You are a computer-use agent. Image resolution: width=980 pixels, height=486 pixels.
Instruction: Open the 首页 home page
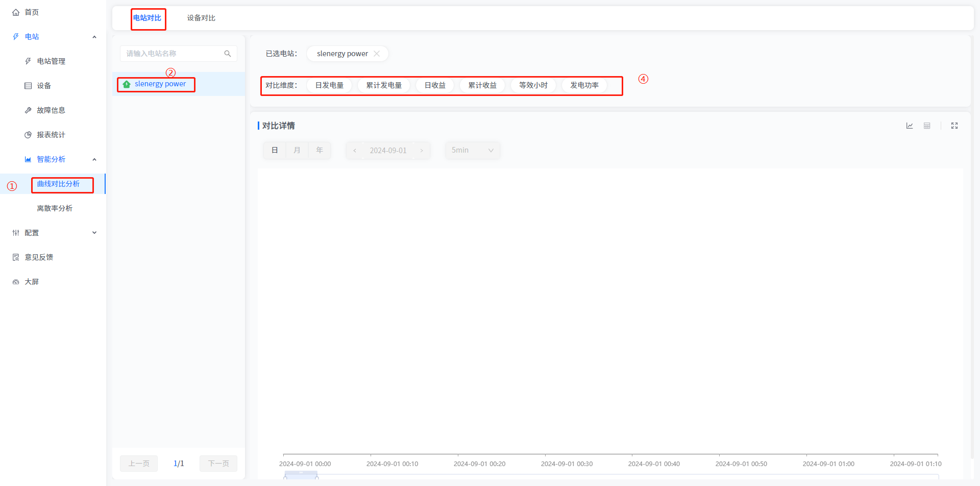[32, 12]
